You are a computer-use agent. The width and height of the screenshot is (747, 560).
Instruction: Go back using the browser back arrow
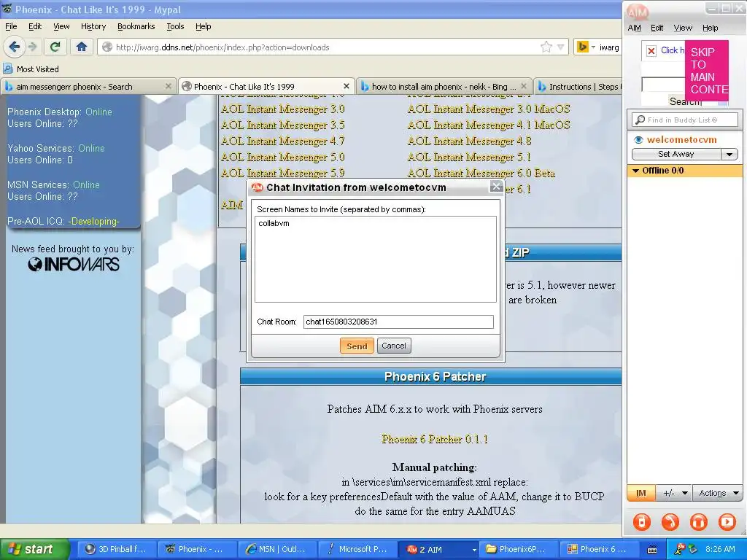[x=14, y=47]
